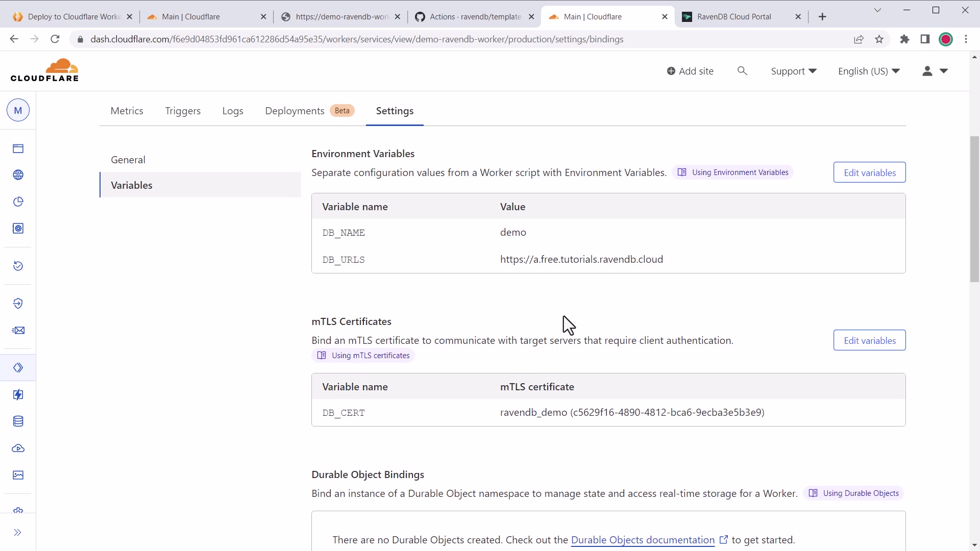The height and width of the screenshot is (551, 980).
Task: Expand the sidebar with the double chevron
Action: pos(17,533)
